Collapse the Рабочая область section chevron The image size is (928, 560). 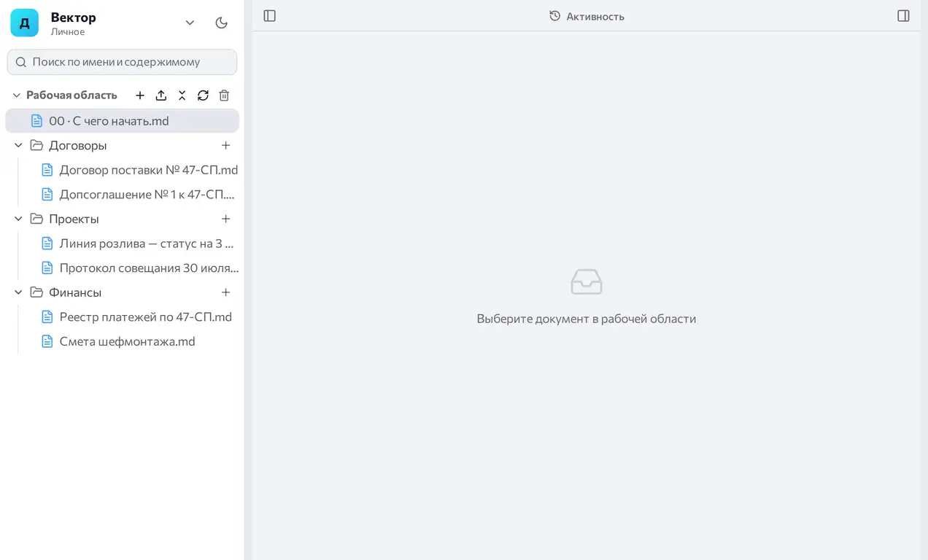point(17,96)
